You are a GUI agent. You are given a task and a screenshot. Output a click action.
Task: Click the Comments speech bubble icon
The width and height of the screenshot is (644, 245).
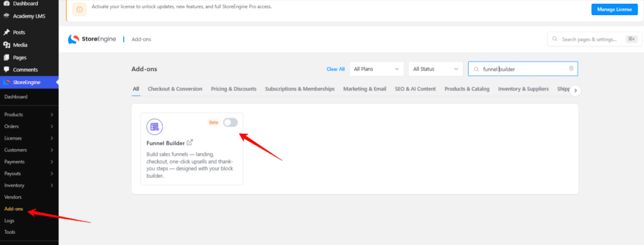pyautogui.click(x=6, y=70)
